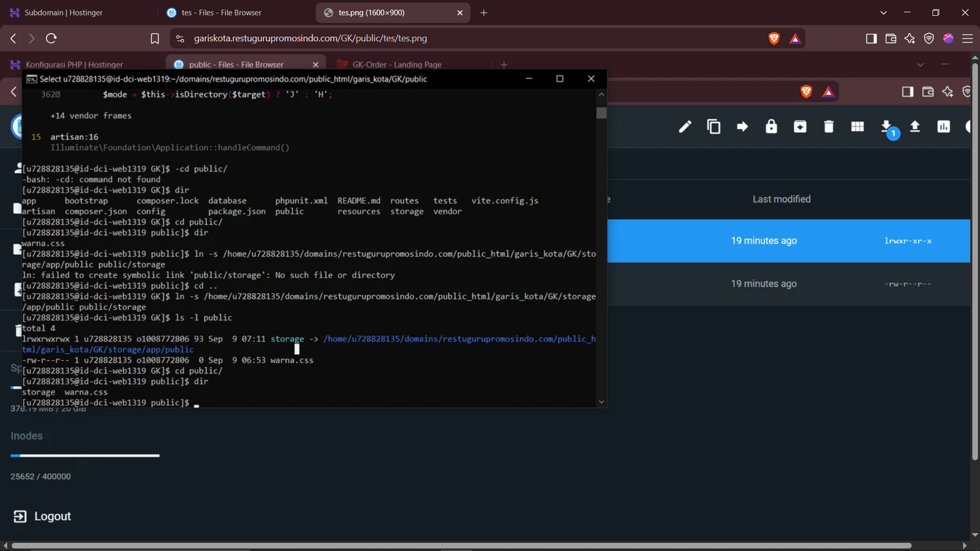Open the Brave Wallet icon
The height and width of the screenshot is (551, 980).
click(x=891, y=39)
